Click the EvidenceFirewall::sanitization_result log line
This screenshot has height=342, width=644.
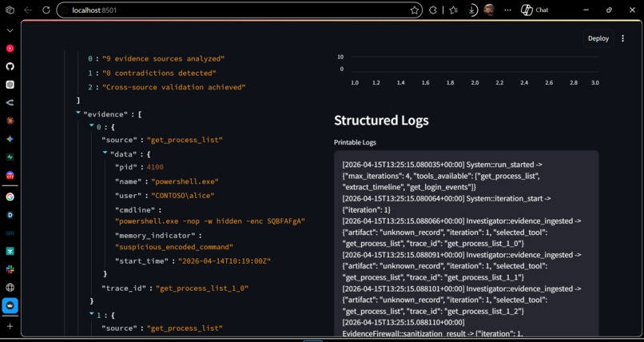[x=432, y=328]
